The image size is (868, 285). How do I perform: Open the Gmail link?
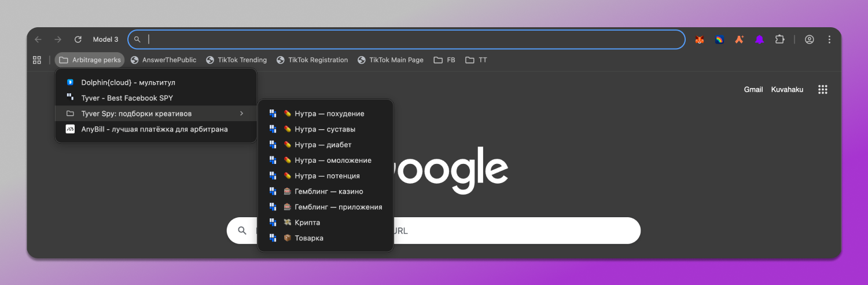pos(753,89)
